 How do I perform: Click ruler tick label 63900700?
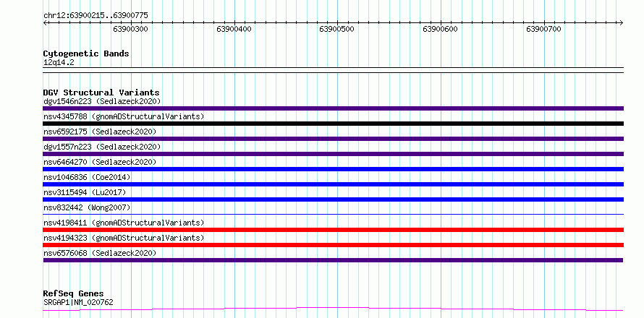click(x=543, y=29)
